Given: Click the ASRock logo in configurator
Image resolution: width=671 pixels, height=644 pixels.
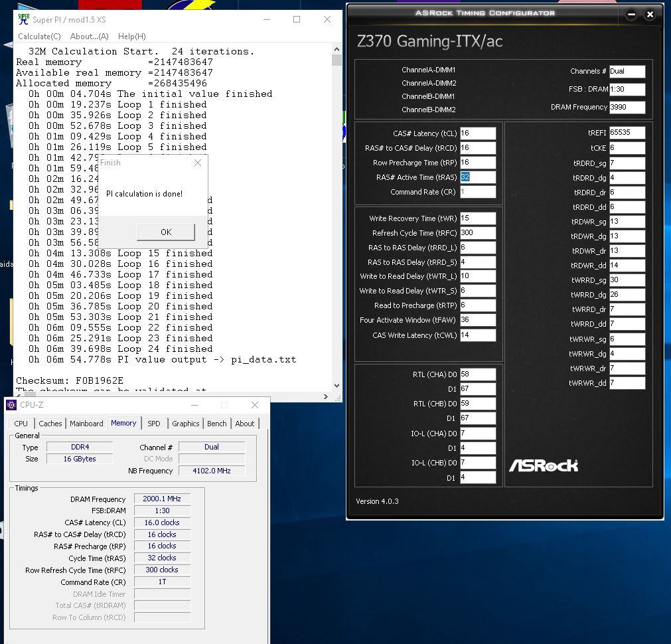Looking at the screenshot, I should pos(544,465).
